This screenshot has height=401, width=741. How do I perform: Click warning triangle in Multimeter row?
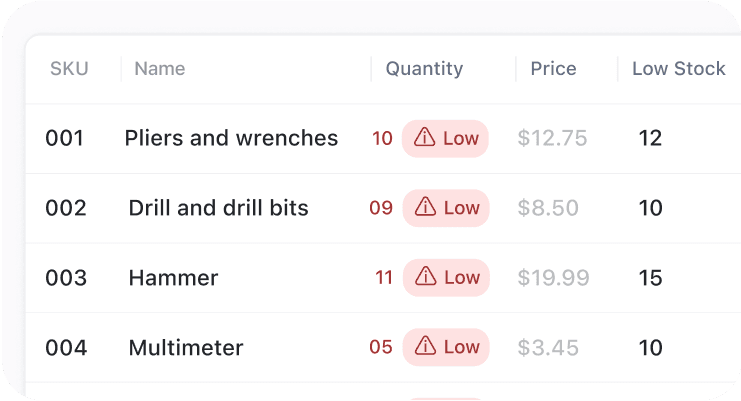(x=425, y=346)
